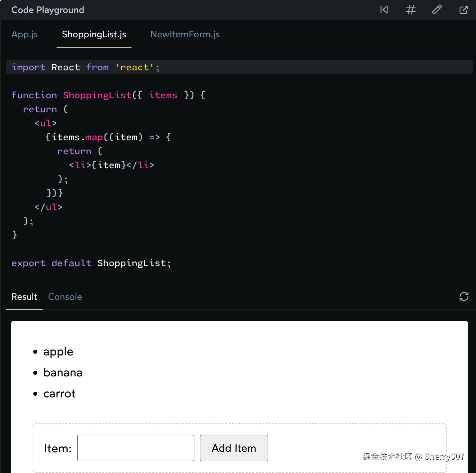Click the reset code icon
This screenshot has height=473, width=476.
click(x=384, y=10)
